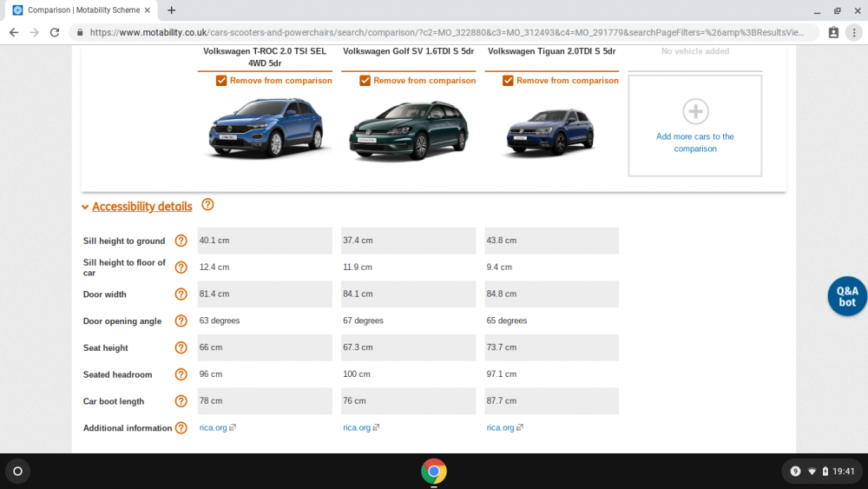This screenshot has width=868, height=489.
Task: Click the blue T-ROC car image
Action: click(265, 129)
